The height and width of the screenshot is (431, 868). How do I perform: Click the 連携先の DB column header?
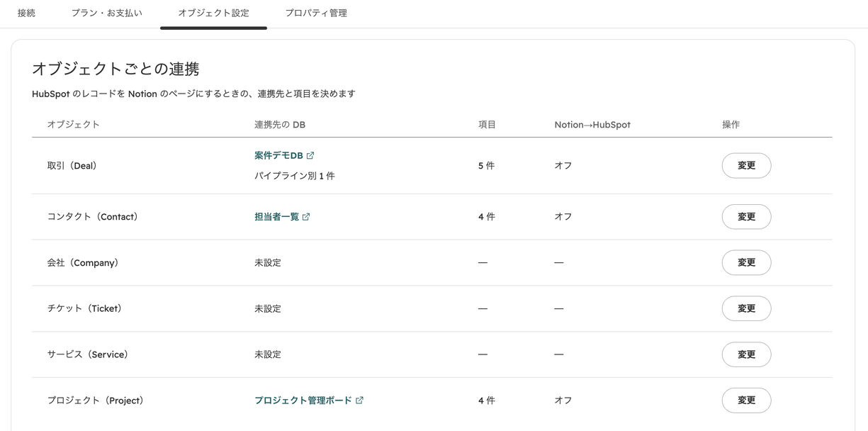click(x=280, y=125)
